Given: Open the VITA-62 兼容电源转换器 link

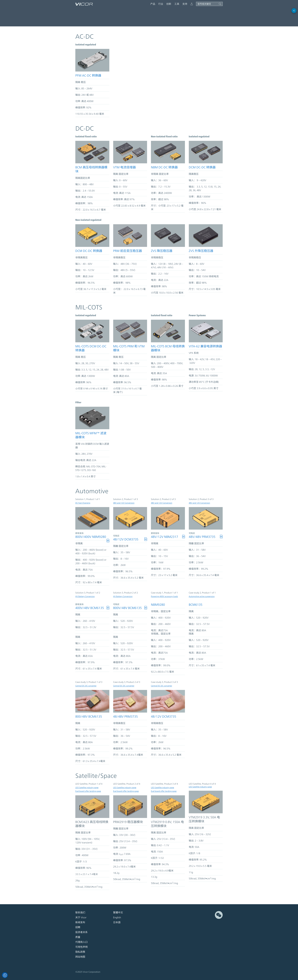Looking at the screenshot, I should coord(205,346).
